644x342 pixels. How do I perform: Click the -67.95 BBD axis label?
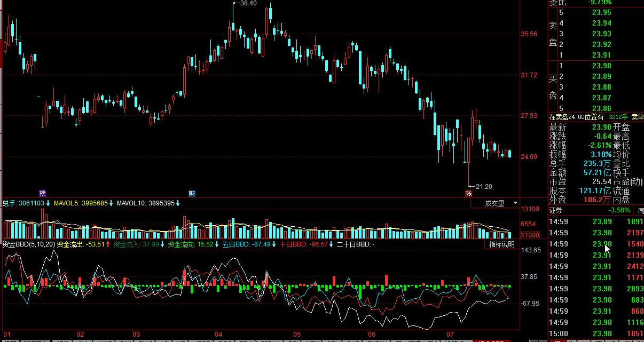click(x=531, y=304)
